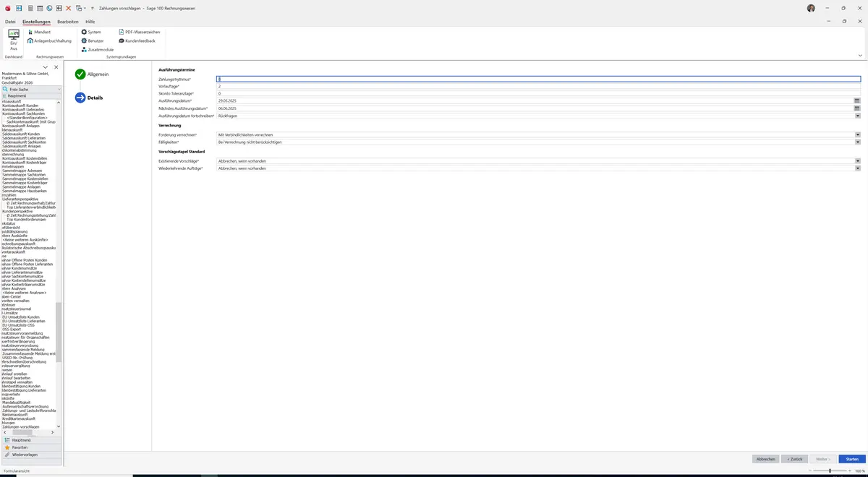Open the Hauptmenü section at the bottom

(31, 439)
